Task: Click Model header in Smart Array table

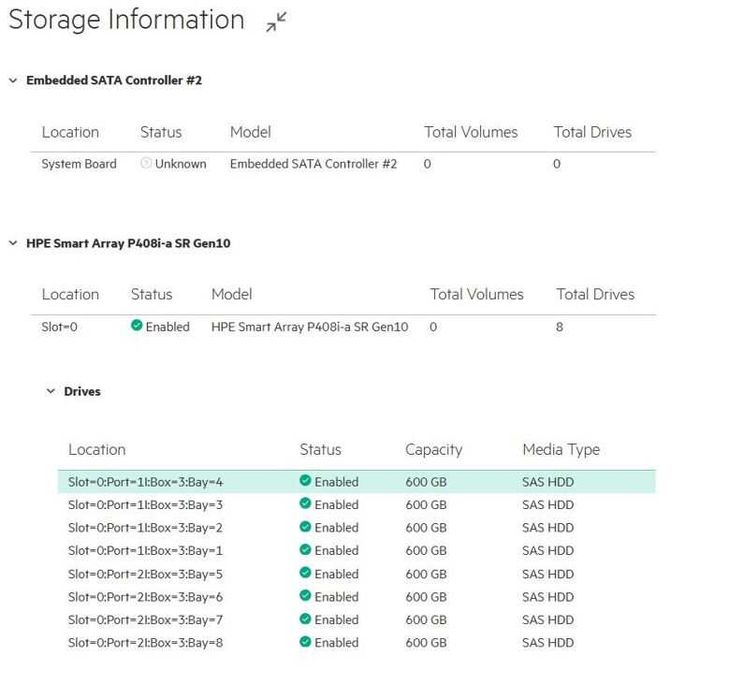Action: [x=232, y=294]
